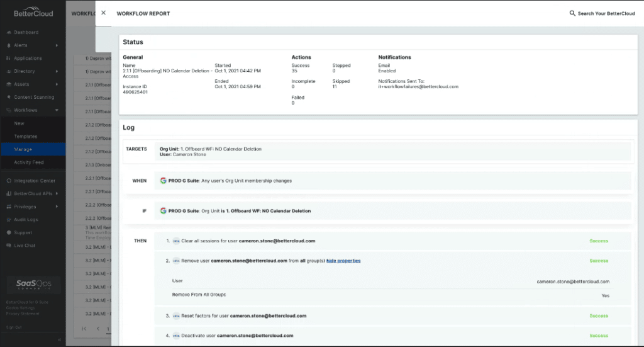Click the Sign Out link
Viewport: 644px width, 347px height.
(x=14, y=327)
